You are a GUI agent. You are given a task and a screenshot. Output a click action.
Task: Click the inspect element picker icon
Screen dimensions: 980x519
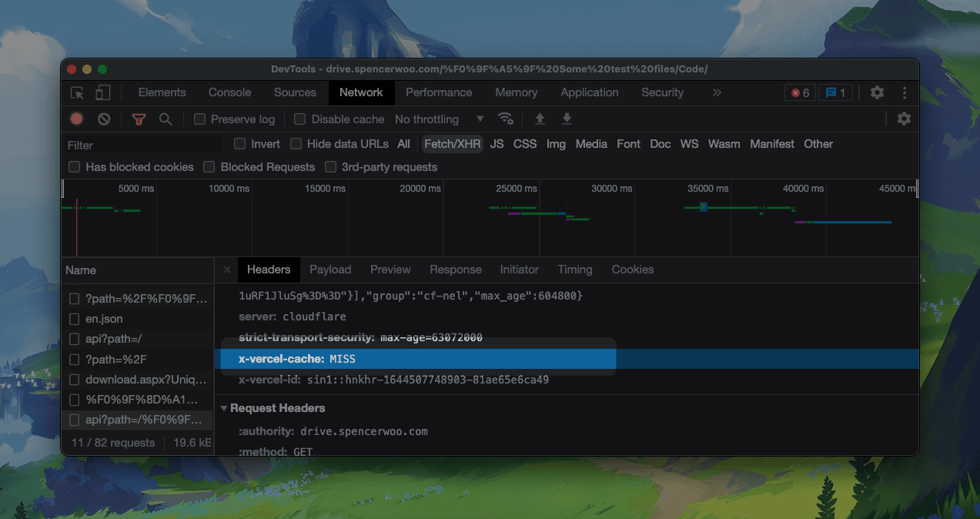(x=77, y=93)
